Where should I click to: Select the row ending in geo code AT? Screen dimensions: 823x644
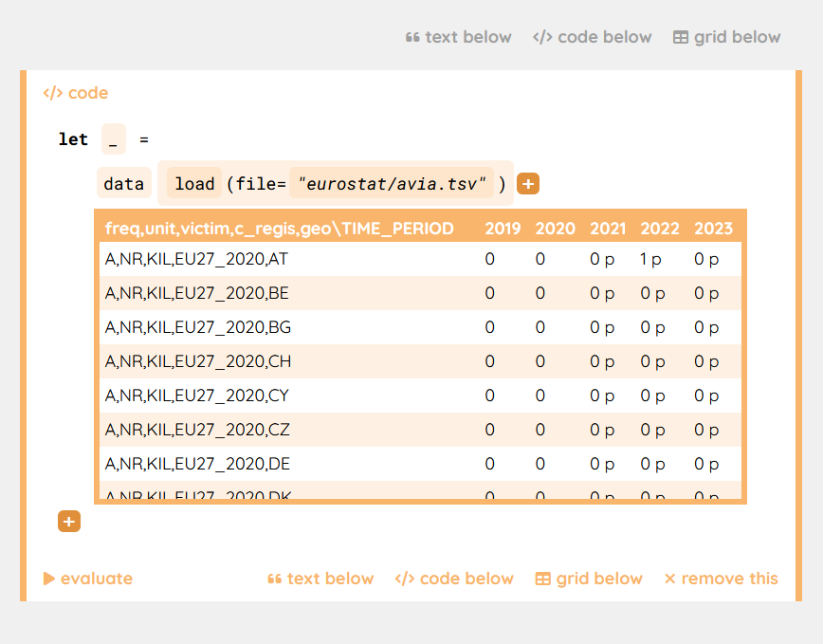click(199, 259)
